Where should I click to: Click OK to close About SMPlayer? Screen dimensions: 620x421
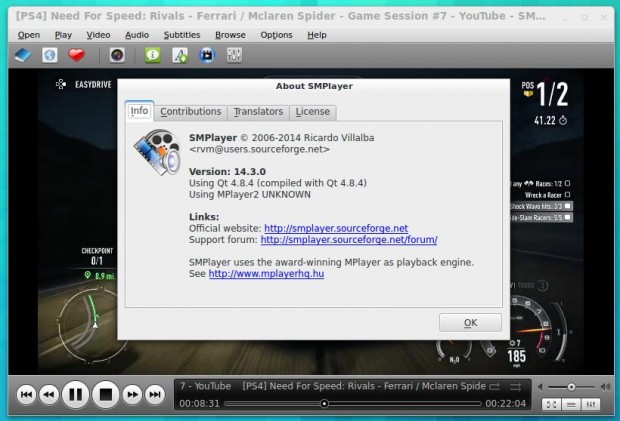[470, 323]
